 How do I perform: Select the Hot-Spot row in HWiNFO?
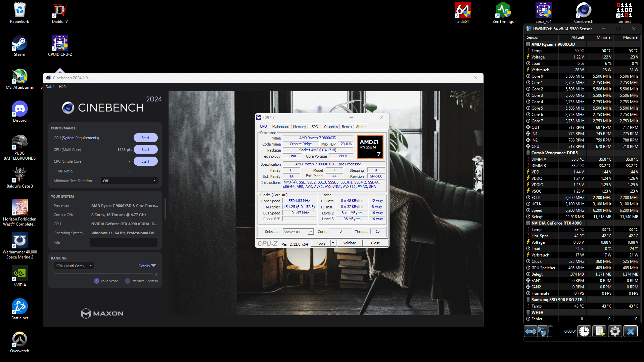point(582,236)
